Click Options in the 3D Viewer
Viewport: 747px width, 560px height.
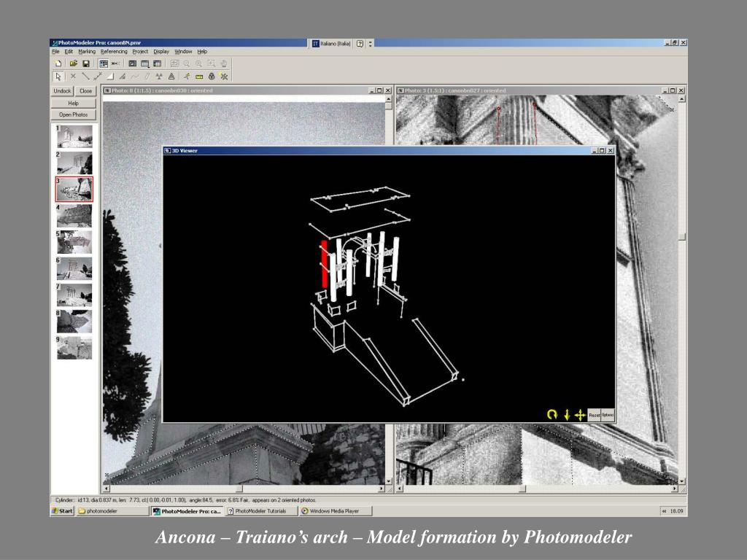click(x=608, y=415)
